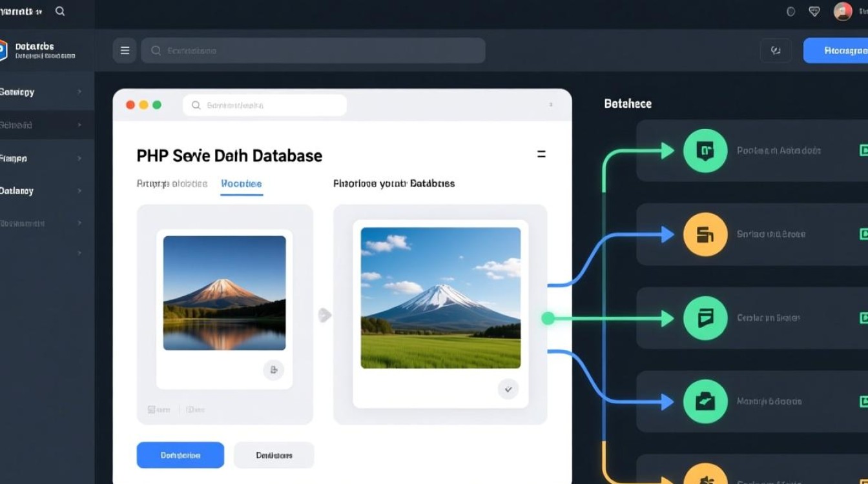Screen dimensions: 868x484
Task: Click the hamburger menu icon in toolbar
Action: 125,50
